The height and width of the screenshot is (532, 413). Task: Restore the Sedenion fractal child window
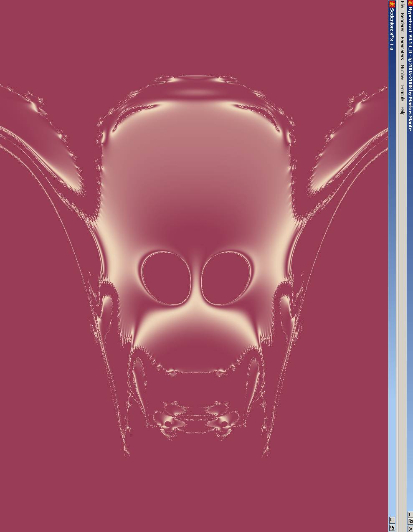pyautogui.click(x=392, y=527)
